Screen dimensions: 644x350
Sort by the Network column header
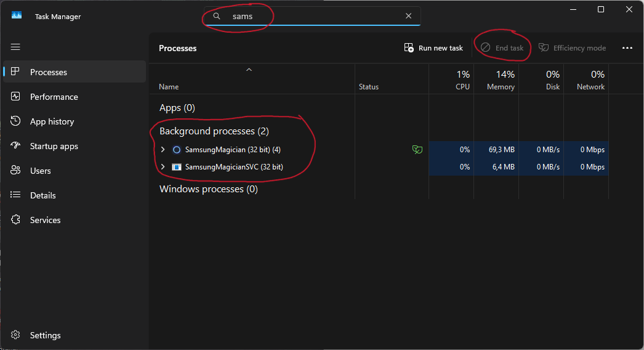[586, 79]
